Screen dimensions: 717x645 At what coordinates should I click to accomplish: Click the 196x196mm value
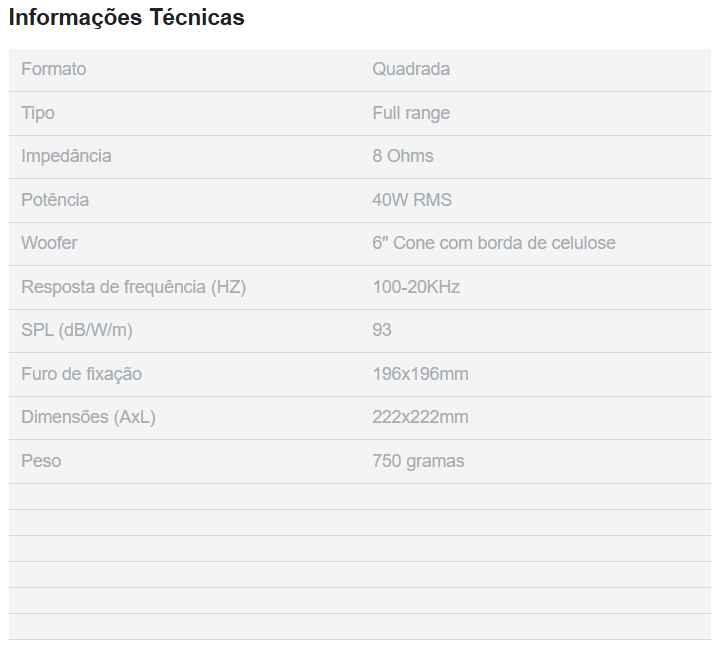[x=420, y=374]
